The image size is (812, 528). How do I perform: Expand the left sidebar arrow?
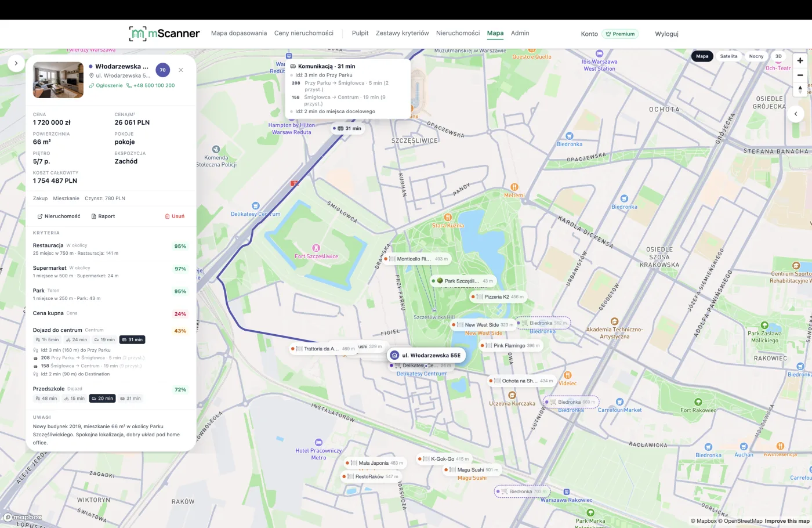(x=16, y=63)
